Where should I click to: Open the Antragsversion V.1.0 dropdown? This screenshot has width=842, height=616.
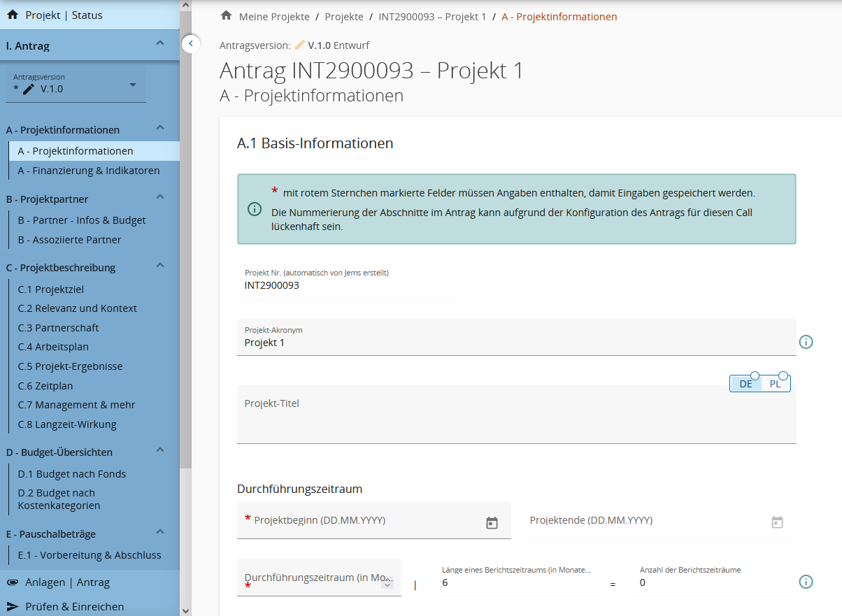click(x=133, y=85)
